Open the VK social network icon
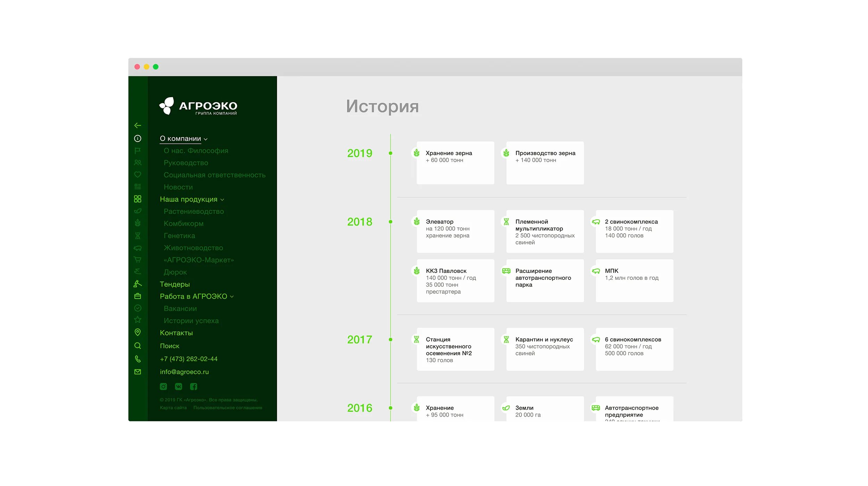This screenshot has width=868, height=486. (x=178, y=386)
